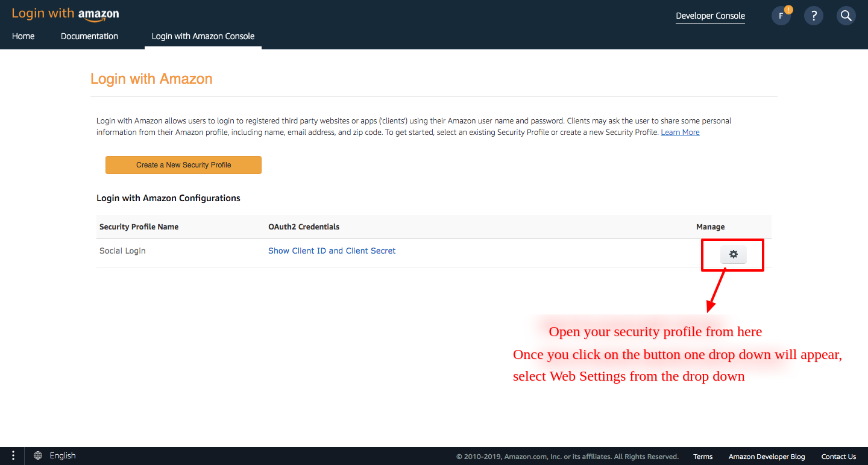Open the Contact Us footer link

click(838, 457)
